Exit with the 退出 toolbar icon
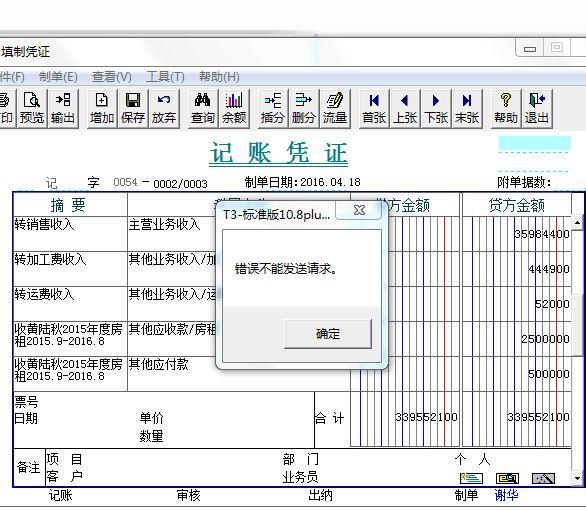586x510 pixels. click(x=537, y=108)
